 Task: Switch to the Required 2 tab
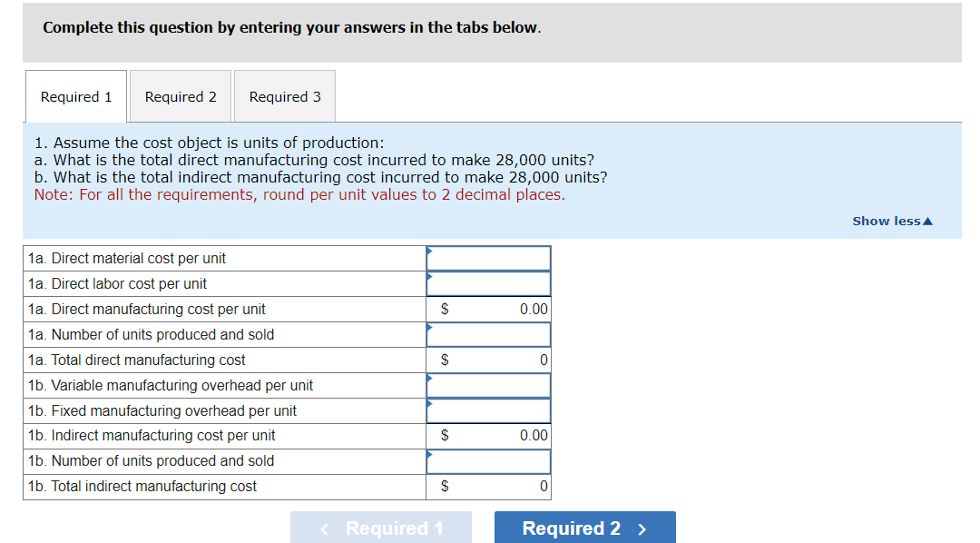click(180, 96)
